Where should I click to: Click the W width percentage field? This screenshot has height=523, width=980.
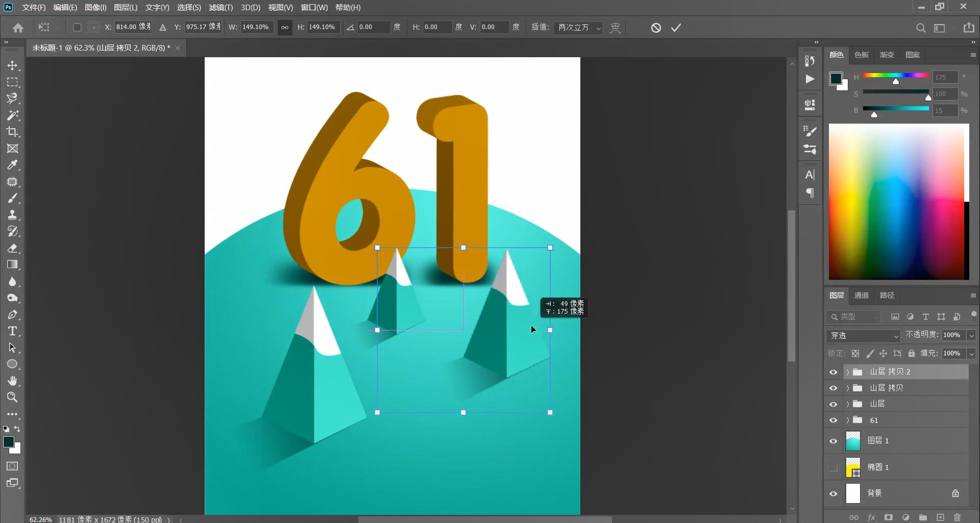257,27
